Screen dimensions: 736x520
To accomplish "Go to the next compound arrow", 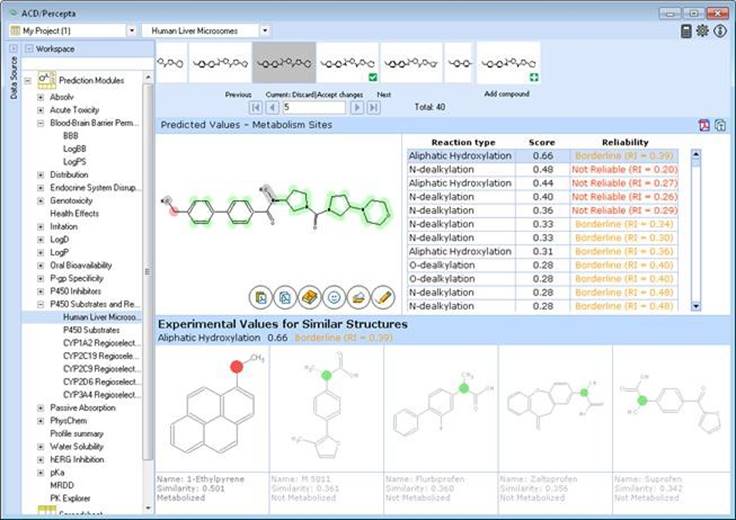I will [356, 107].
